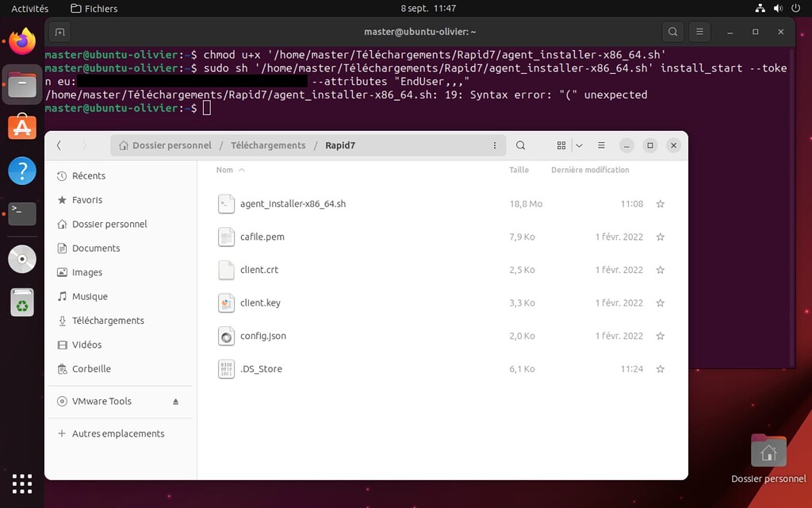The height and width of the screenshot is (508, 812).
Task: Star the client.key file
Action: [661, 302]
